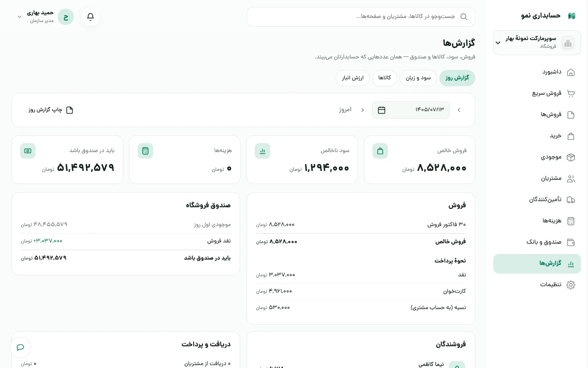This screenshot has width=588, height=368.
Task: Open فروش‌ها from the sidebar
Action: (x=537, y=115)
